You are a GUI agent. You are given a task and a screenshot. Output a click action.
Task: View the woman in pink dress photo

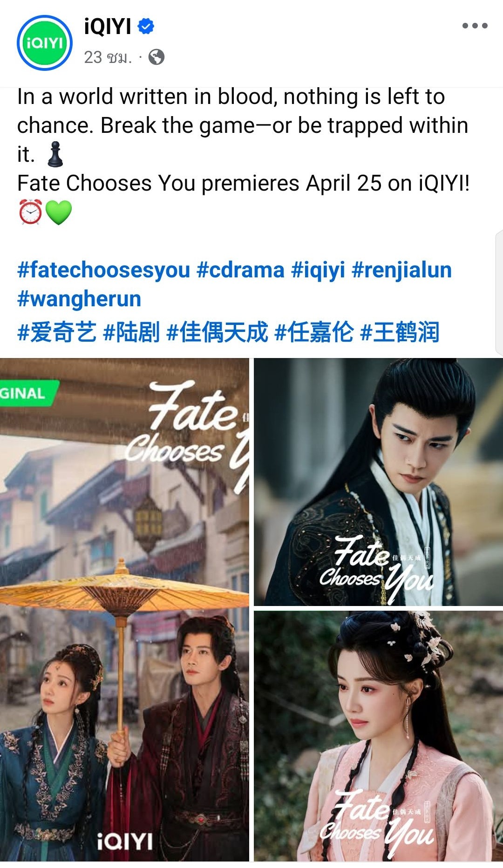(x=378, y=736)
